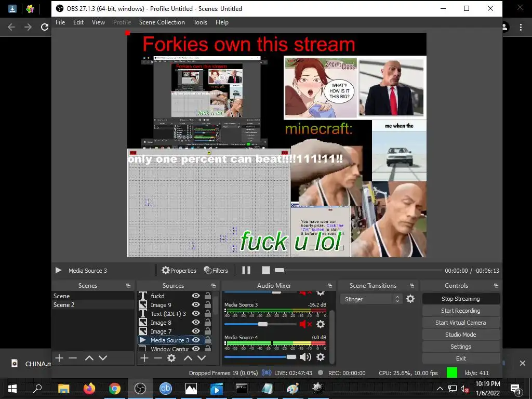Viewport: 532px width, 399px height.
Task: Open qBittorrent from taskbar
Action: pyautogui.click(x=166, y=389)
